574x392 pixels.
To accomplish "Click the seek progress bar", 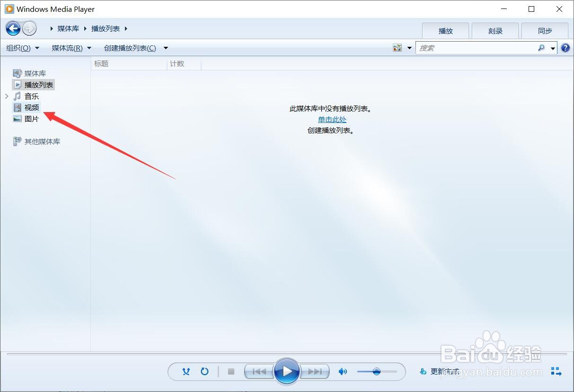I will pyautogui.click(x=287, y=354).
